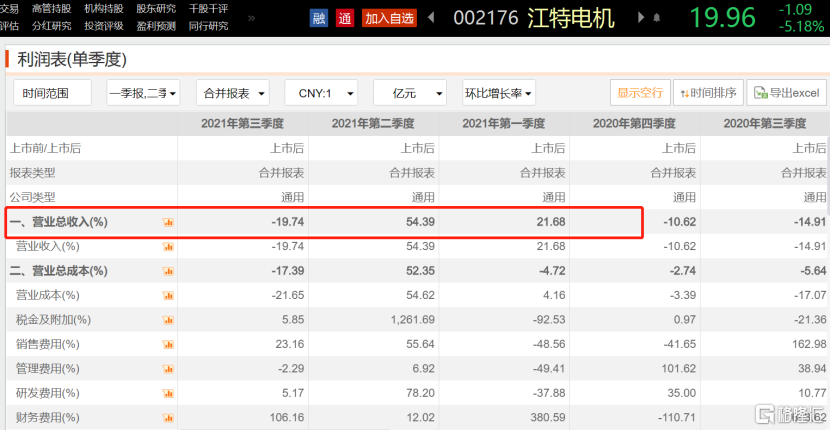The height and width of the screenshot is (431, 830).
Task: Toggle 时间排序 sort order
Action: click(708, 93)
